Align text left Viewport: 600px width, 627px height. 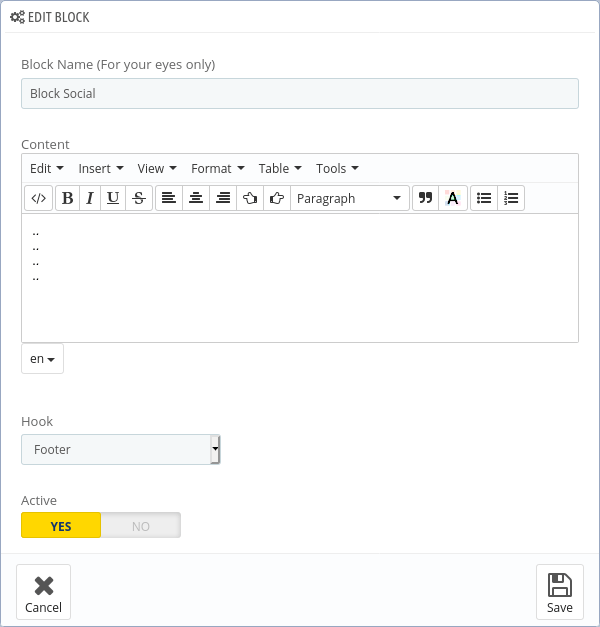(x=169, y=198)
